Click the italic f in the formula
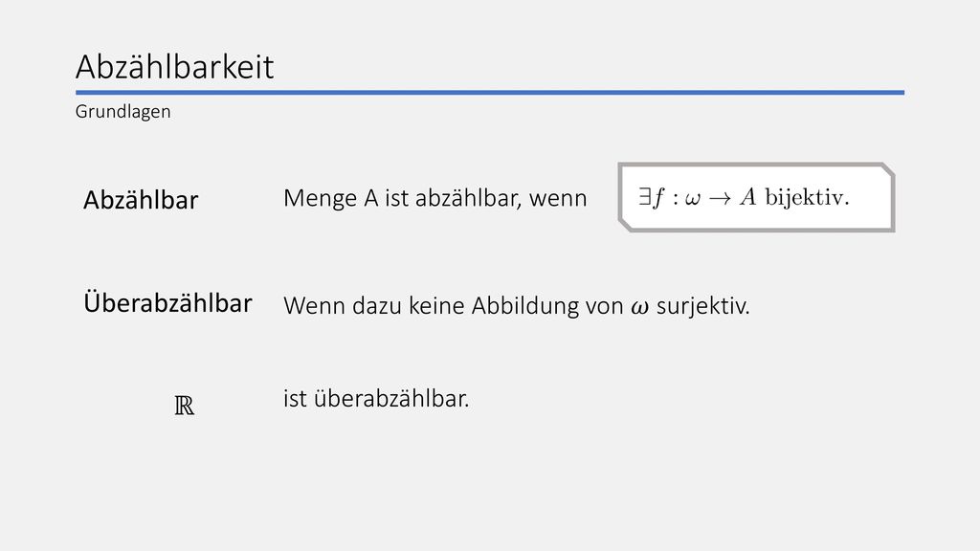This screenshot has width=980, height=551. (x=658, y=197)
